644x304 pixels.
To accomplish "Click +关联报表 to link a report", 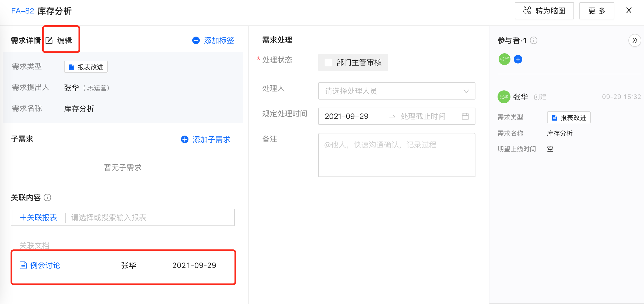I will 38,217.
